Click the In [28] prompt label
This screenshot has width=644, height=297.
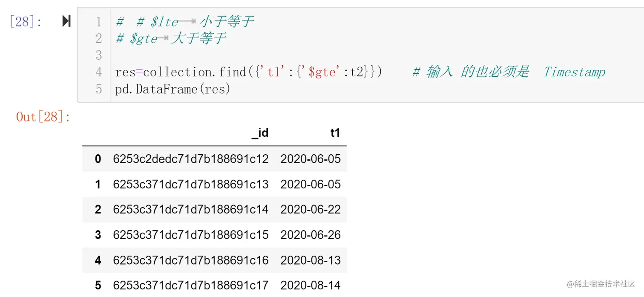[26, 22]
